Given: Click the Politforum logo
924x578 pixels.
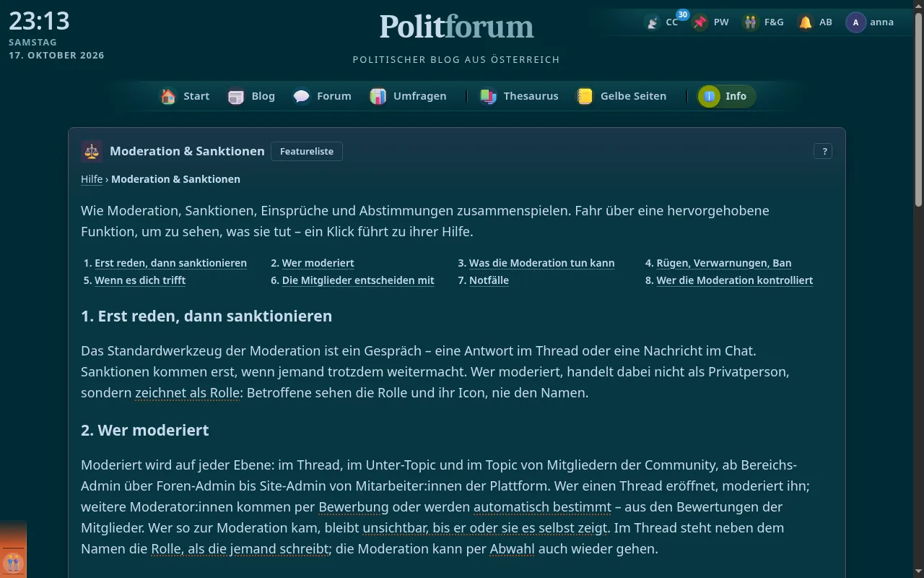Looking at the screenshot, I should pos(457,27).
